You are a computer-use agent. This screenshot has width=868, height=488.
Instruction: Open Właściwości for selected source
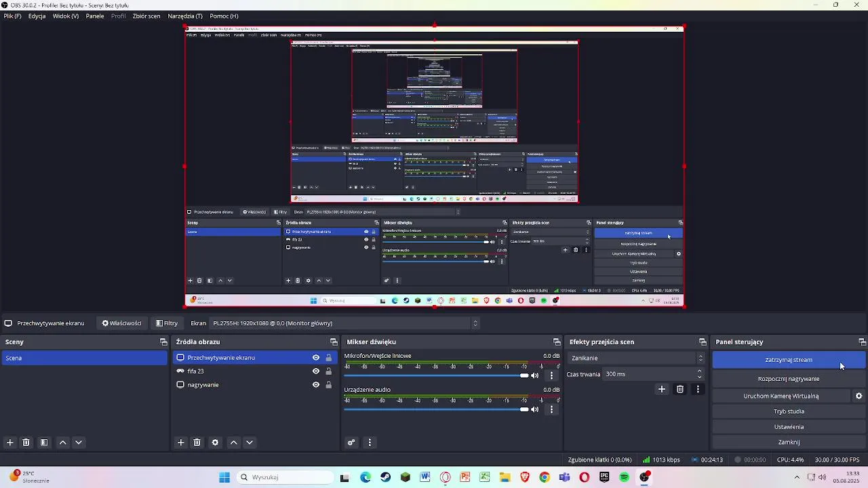point(122,323)
